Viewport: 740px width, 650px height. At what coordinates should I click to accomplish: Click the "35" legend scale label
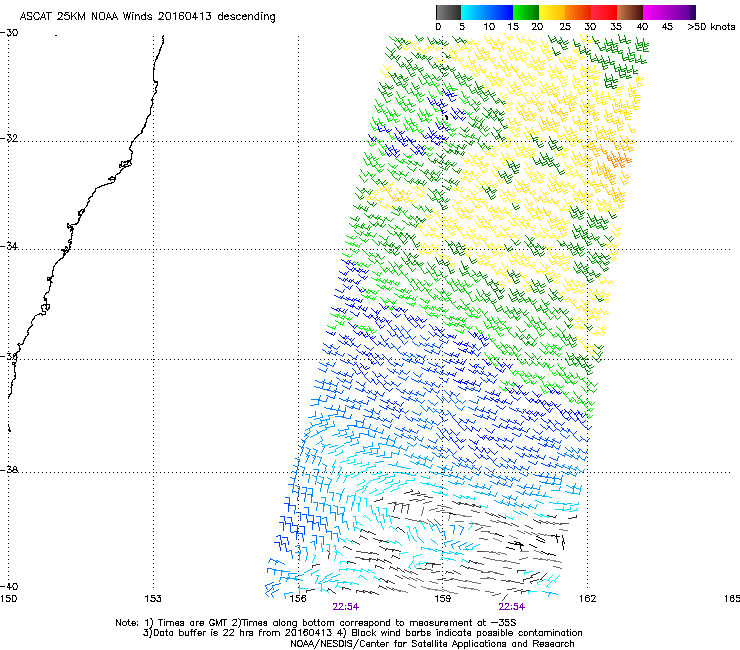point(616,27)
